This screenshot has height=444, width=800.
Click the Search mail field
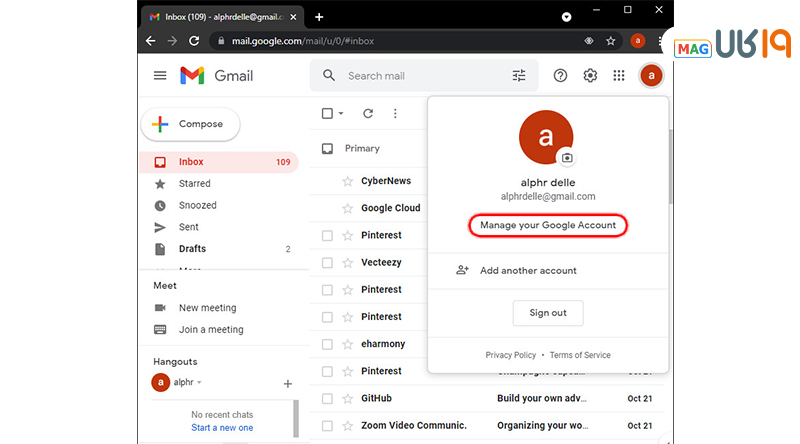(x=423, y=76)
